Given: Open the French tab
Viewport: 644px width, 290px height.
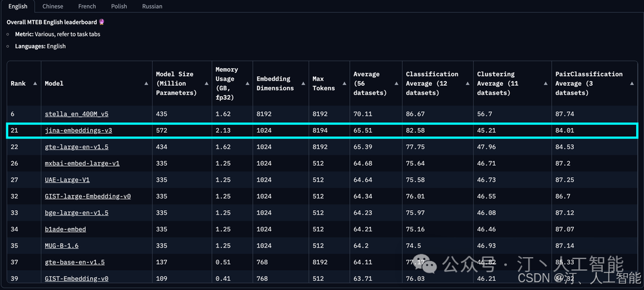Looking at the screenshot, I should pos(87,6).
